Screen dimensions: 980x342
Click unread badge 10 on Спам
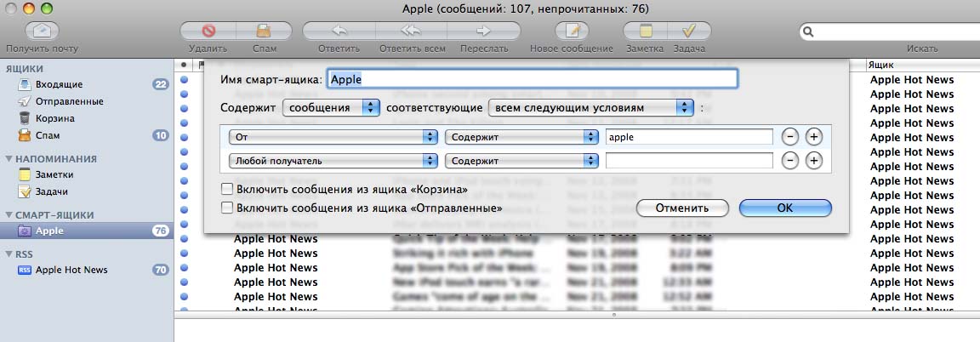tap(161, 135)
